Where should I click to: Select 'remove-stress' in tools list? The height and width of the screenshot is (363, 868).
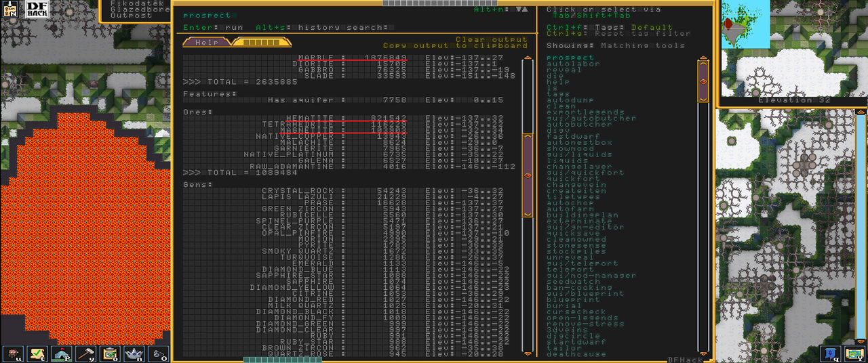coord(585,325)
